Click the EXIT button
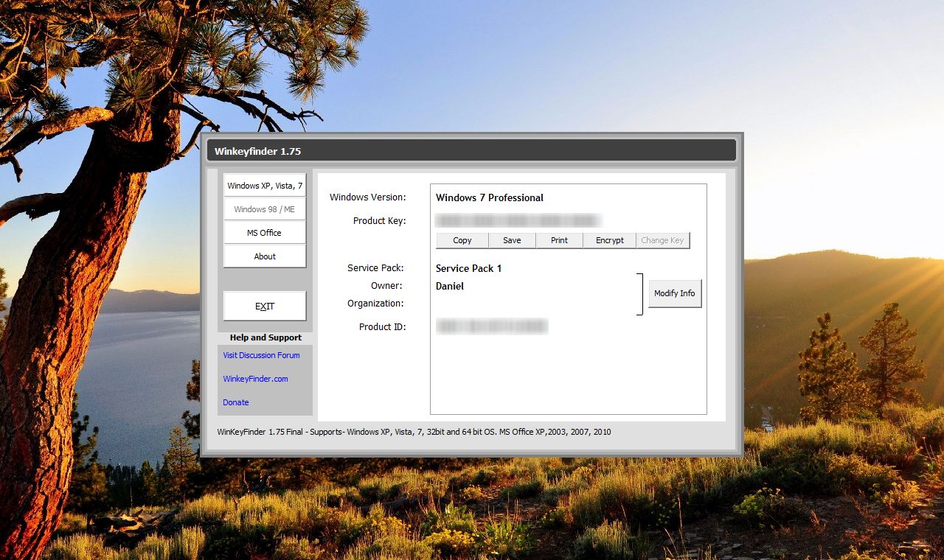 point(265,307)
